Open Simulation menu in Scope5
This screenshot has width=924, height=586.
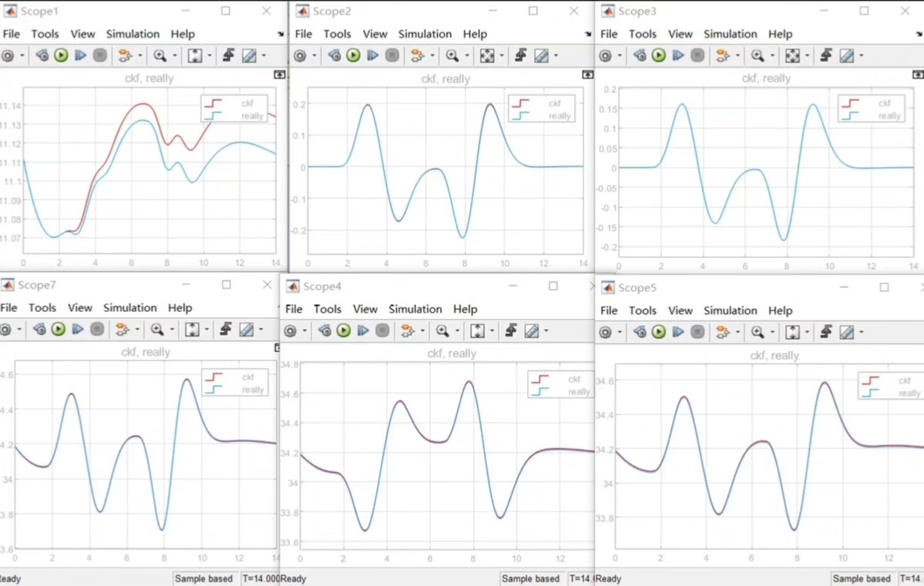tap(730, 311)
